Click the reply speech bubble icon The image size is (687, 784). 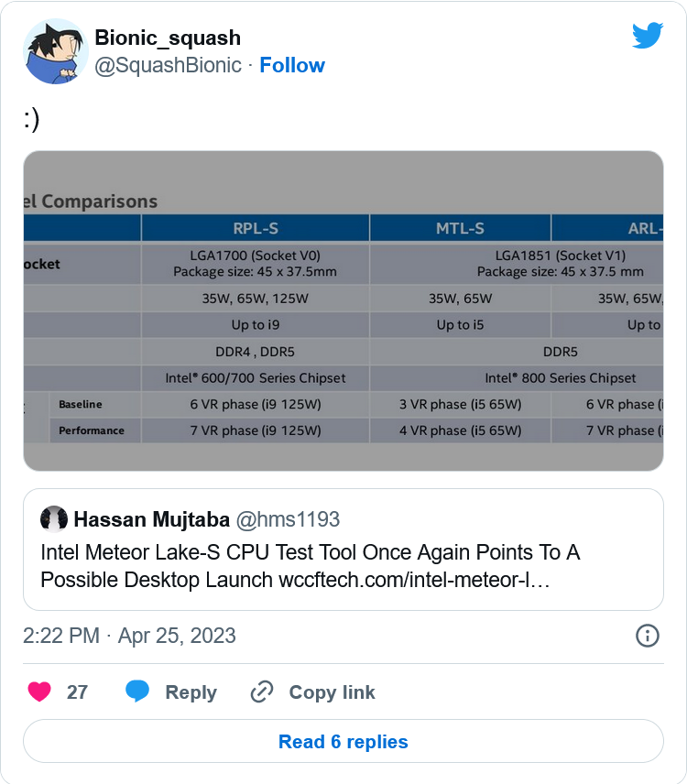pos(137,691)
